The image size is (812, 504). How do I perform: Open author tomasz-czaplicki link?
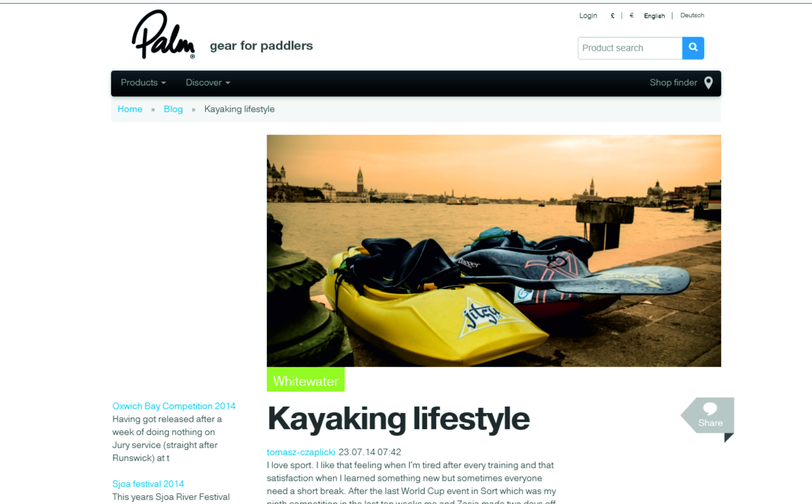click(x=301, y=452)
